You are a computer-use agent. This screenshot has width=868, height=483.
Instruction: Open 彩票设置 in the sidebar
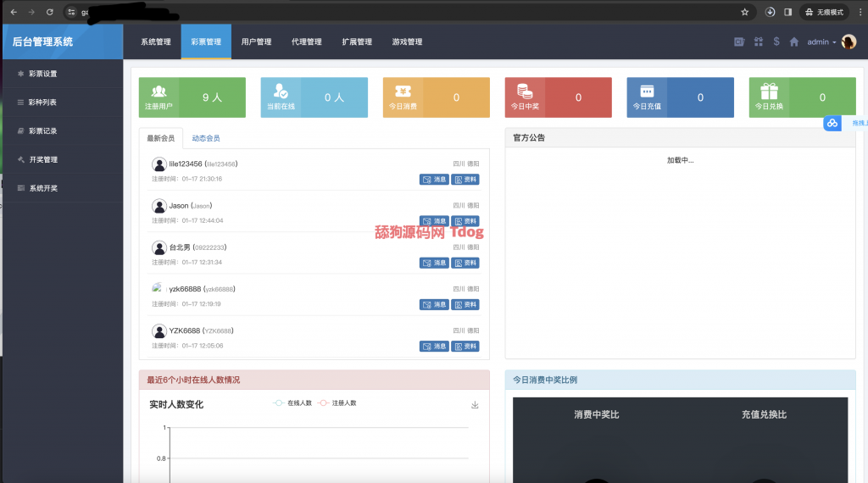point(42,74)
